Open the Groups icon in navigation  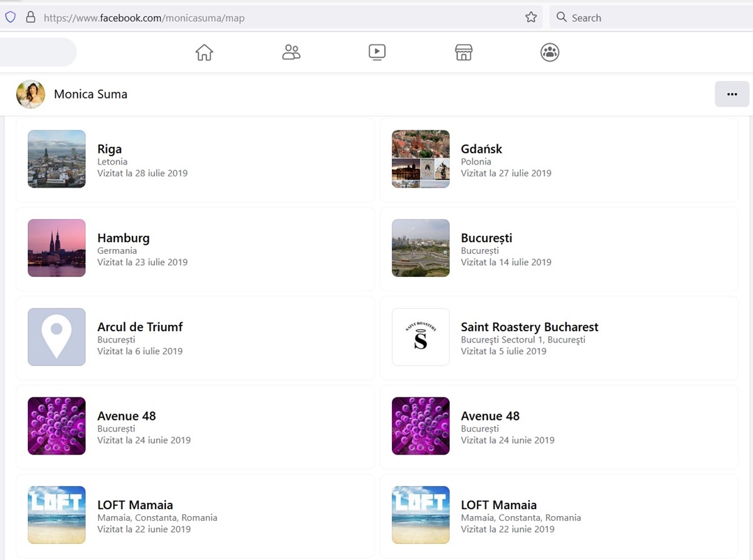tap(550, 52)
